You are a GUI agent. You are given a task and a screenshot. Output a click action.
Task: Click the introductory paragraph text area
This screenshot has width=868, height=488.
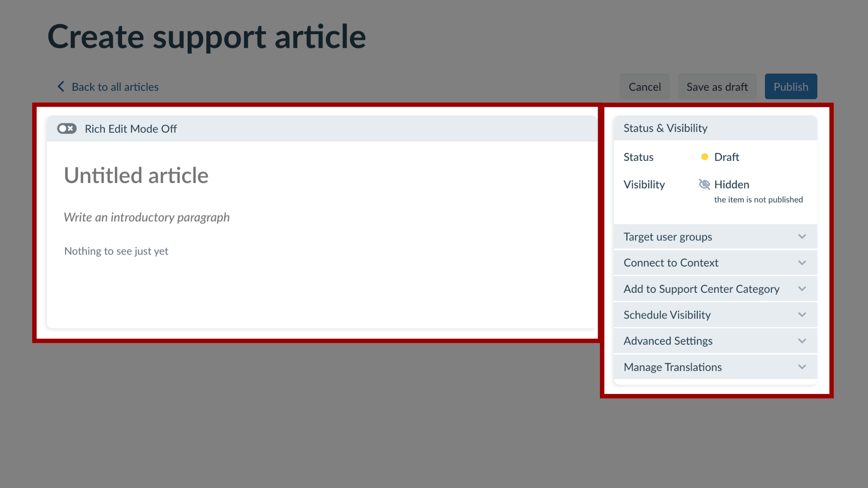click(146, 216)
